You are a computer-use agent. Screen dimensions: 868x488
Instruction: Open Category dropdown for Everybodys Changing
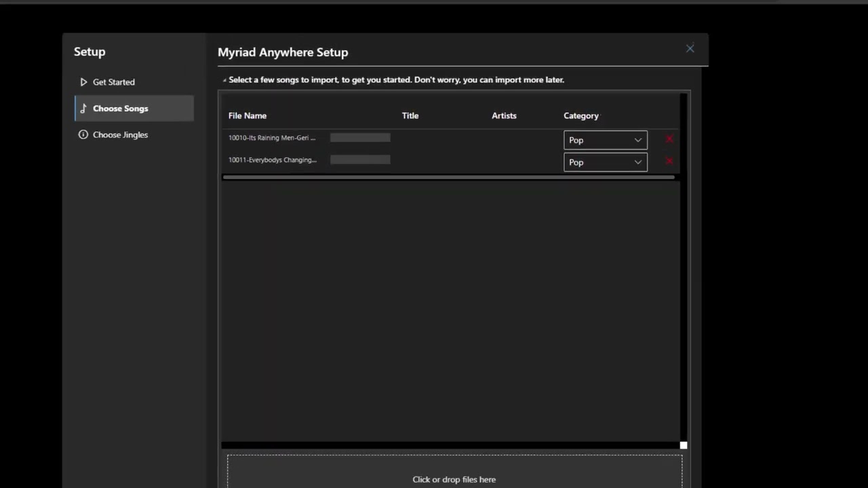click(606, 162)
